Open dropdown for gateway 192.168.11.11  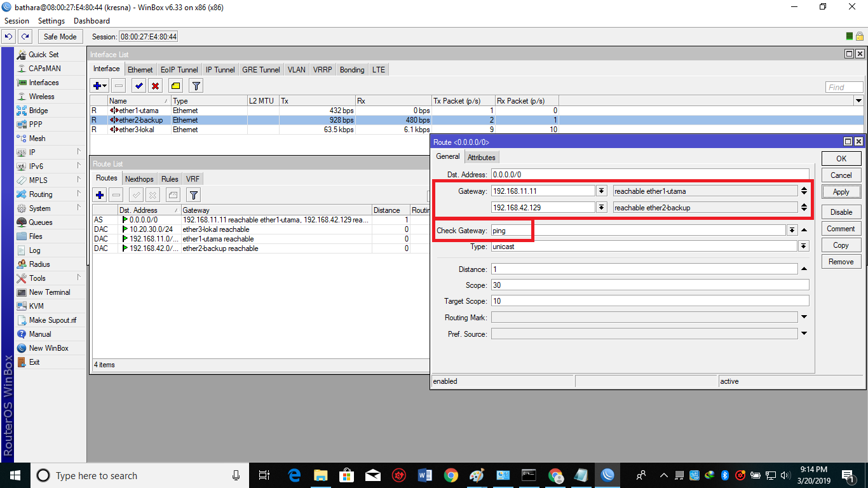(x=601, y=191)
